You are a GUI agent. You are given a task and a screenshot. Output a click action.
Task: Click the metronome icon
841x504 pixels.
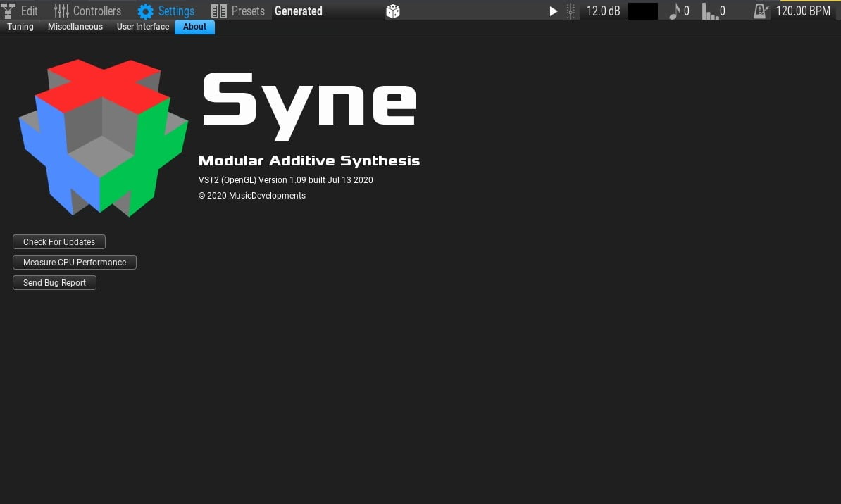coord(761,11)
